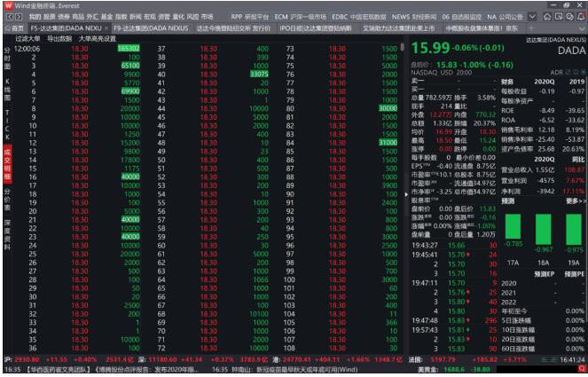Click the 导出数据 button

coord(59,39)
